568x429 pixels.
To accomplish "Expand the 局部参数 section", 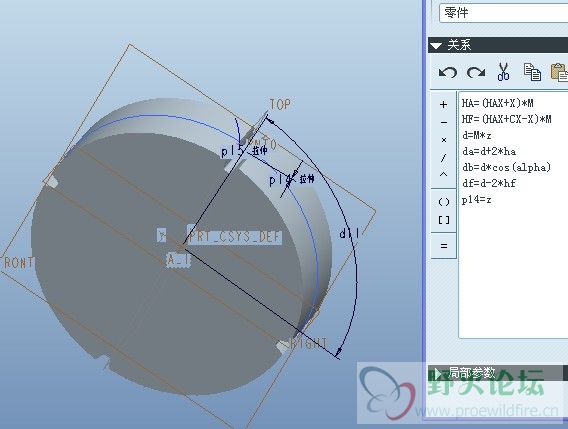I will [x=438, y=373].
